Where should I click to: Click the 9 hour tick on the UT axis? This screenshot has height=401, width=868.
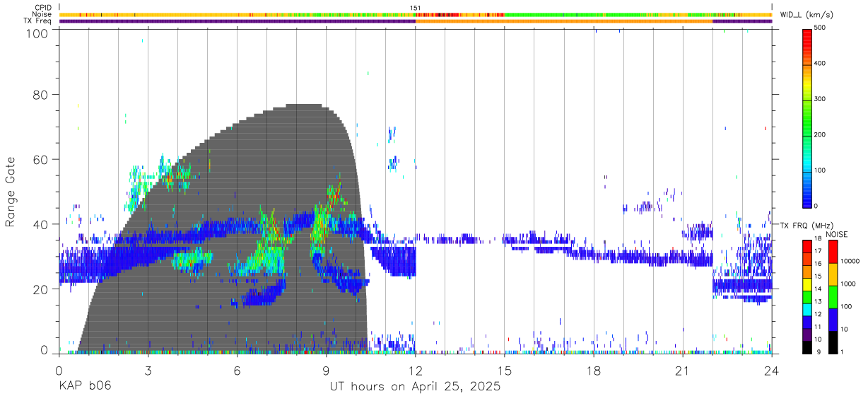pyautogui.click(x=326, y=371)
